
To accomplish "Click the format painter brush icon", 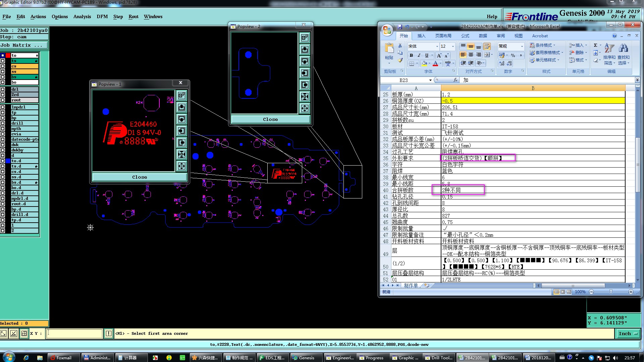I will click(x=400, y=60).
